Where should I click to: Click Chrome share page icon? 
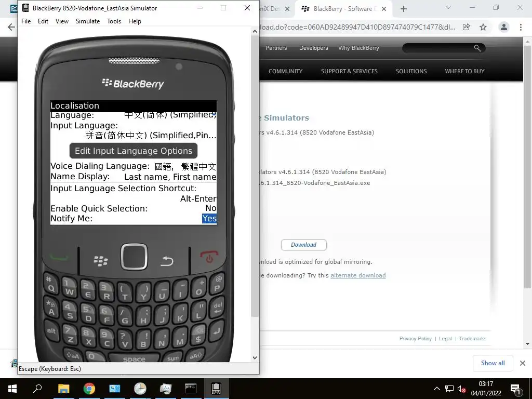pos(467,27)
